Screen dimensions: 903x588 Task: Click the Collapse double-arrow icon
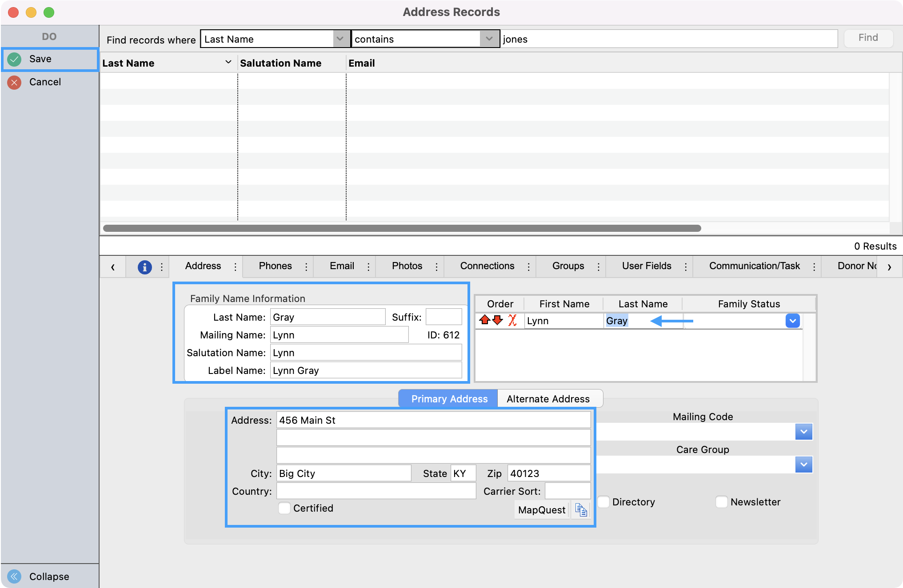coord(15,576)
